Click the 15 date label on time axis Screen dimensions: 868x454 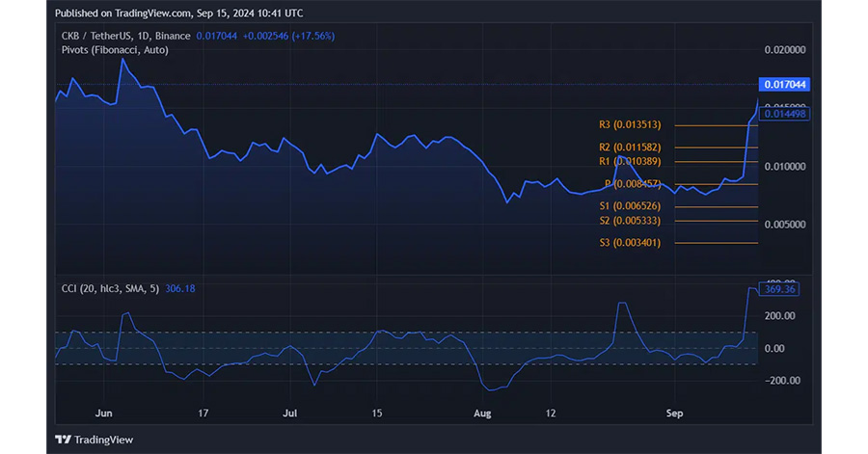pyautogui.click(x=377, y=414)
